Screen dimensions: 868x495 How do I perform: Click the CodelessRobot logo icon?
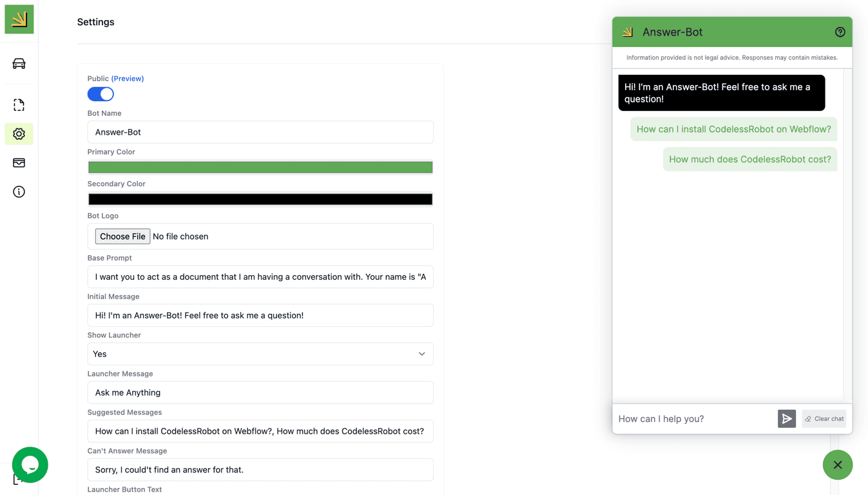pos(19,19)
